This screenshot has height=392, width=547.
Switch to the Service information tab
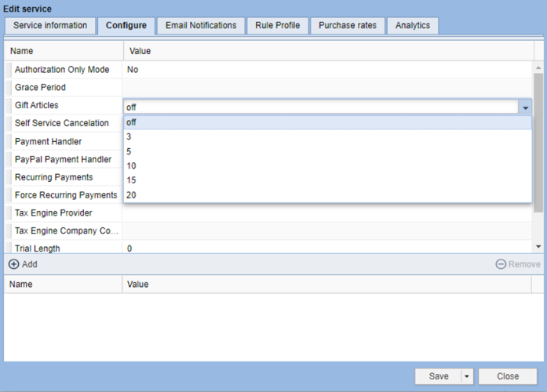(50, 26)
